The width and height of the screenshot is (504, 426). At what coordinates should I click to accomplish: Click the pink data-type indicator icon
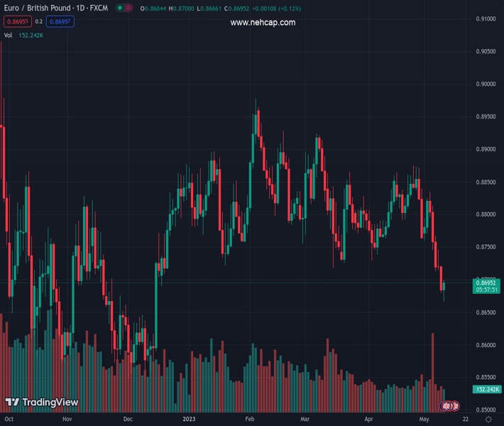point(128,8)
